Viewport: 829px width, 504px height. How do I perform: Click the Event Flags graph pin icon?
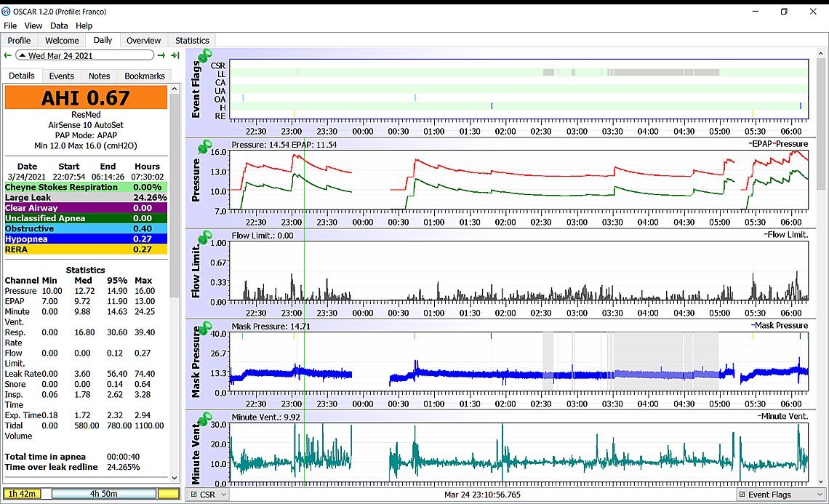pyautogui.click(x=206, y=56)
